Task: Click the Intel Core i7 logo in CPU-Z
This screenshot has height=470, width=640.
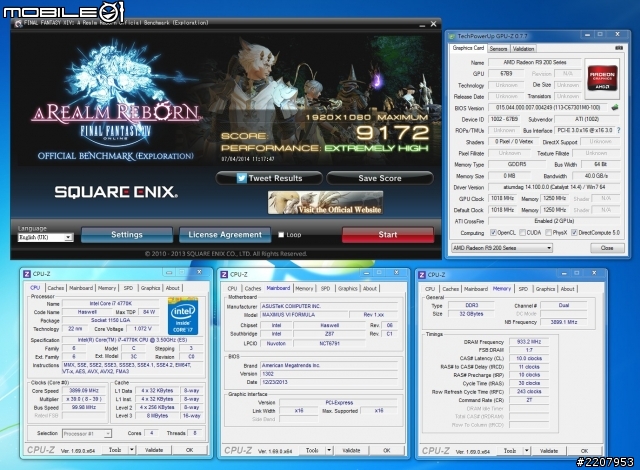Action: pyautogui.click(x=183, y=317)
